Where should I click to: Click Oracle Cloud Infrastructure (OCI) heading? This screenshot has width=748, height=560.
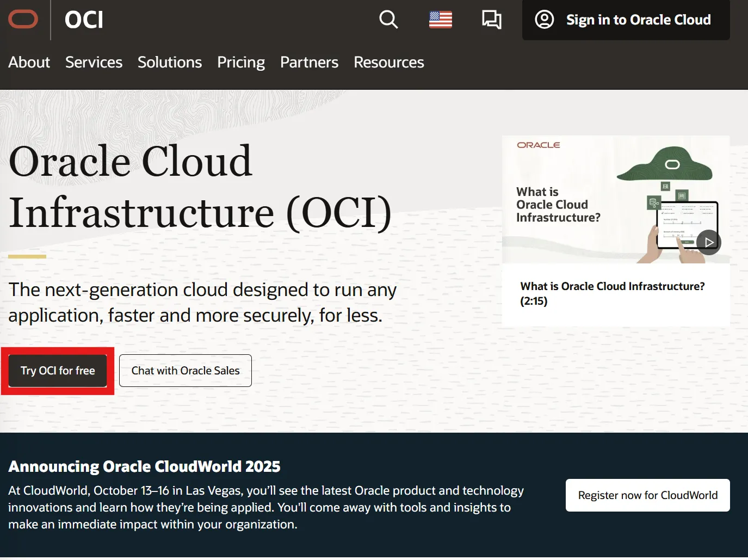200,187
